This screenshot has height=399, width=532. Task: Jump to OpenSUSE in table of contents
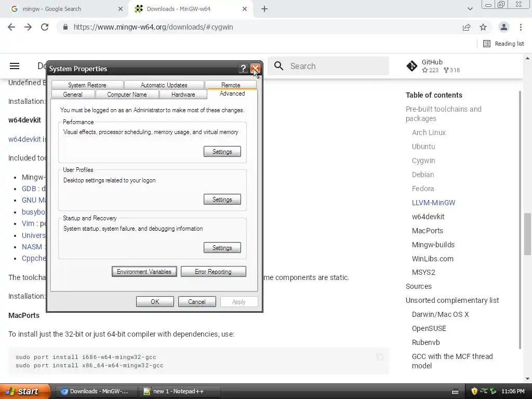coord(429,328)
